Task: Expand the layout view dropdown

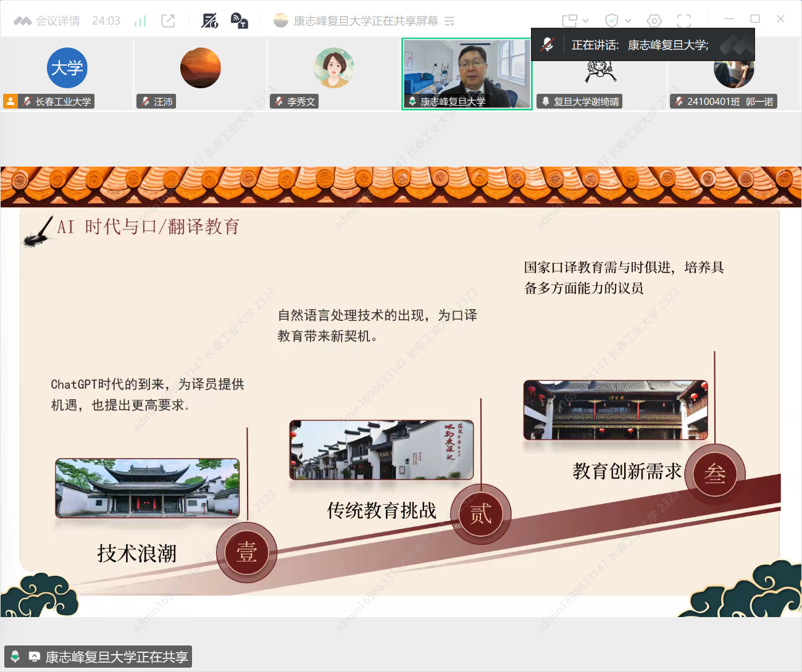Action: pos(575,21)
